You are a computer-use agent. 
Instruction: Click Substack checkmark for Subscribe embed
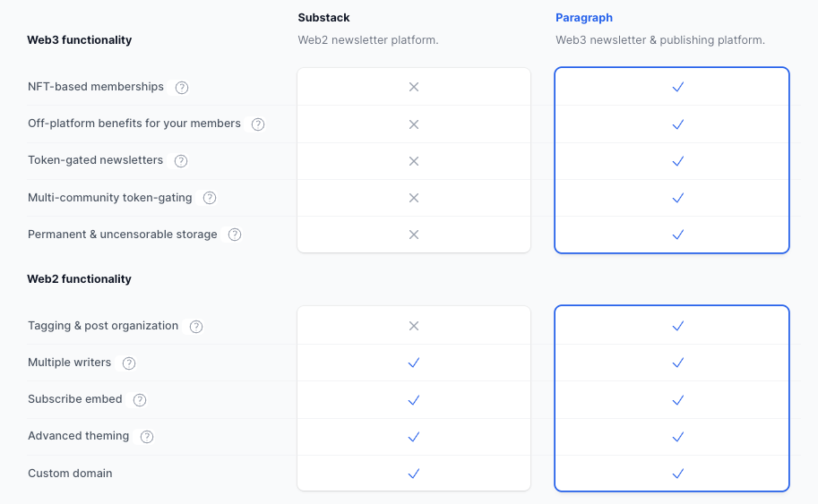point(414,400)
